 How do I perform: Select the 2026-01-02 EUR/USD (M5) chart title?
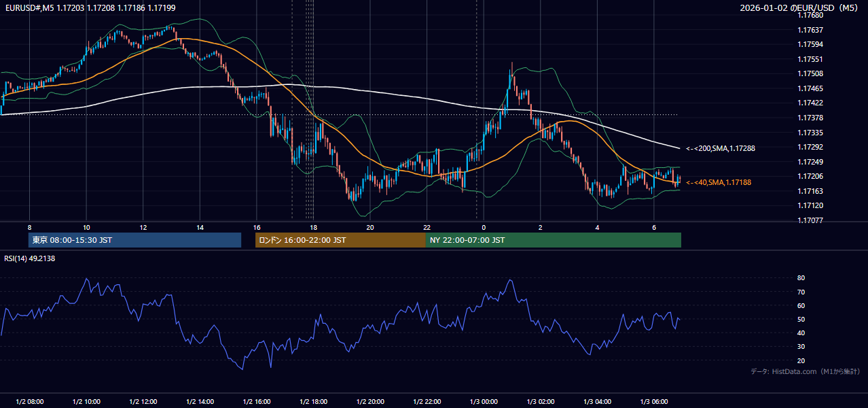799,7
